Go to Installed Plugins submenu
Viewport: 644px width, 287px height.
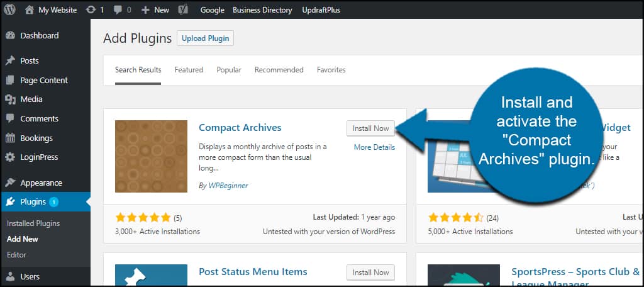[x=33, y=223]
